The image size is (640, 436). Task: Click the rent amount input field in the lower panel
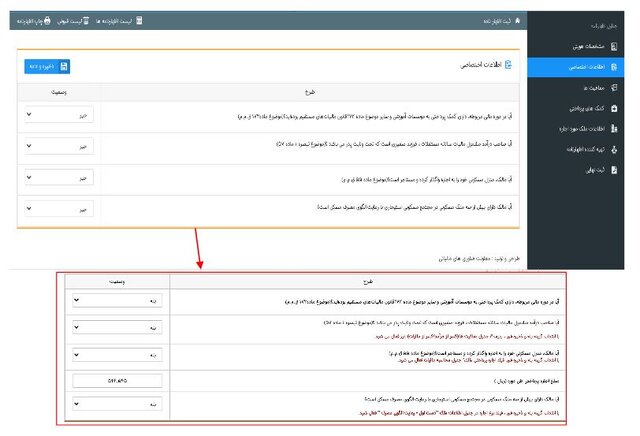click(x=118, y=380)
